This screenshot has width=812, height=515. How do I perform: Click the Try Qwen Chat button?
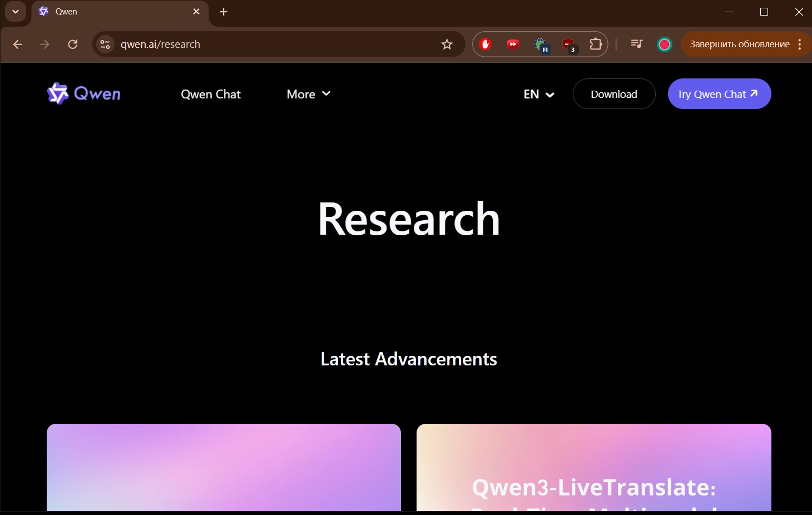point(719,94)
